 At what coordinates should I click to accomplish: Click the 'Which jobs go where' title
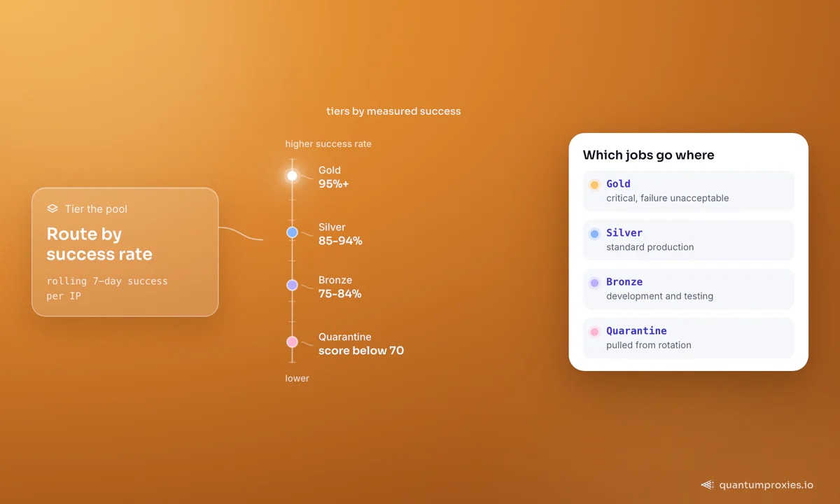pyautogui.click(x=649, y=155)
